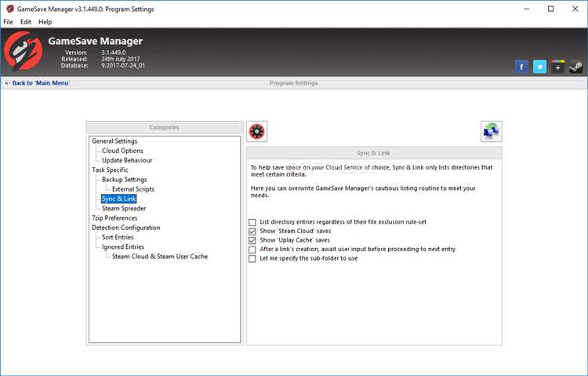Click the sync computers icon button
Image resolution: width=588 pixels, height=376 pixels.
[492, 131]
